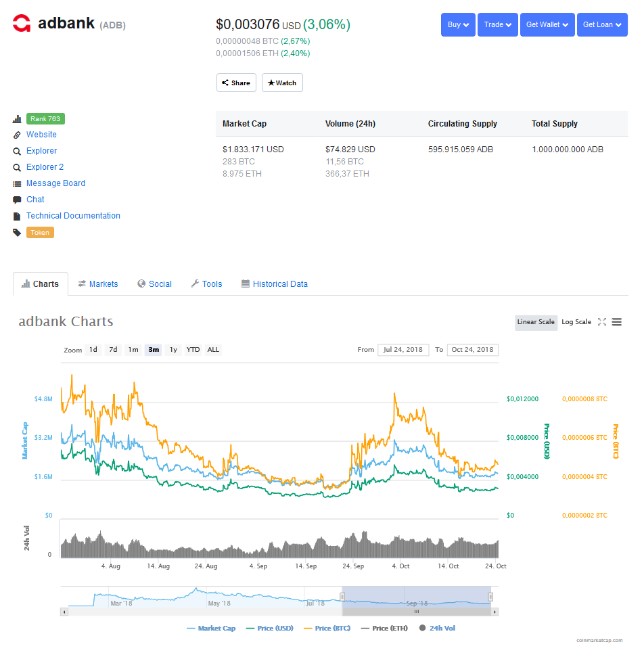This screenshot has height=659, width=644.
Task: Set chart zoom to YTD
Action: click(x=193, y=350)
